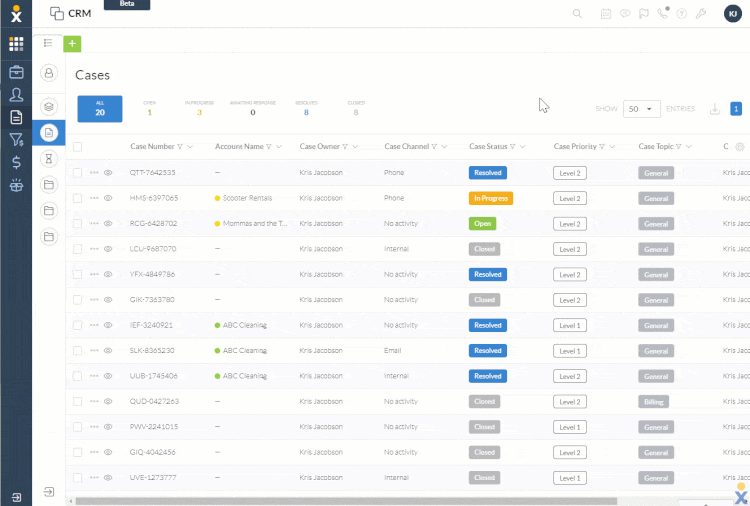Tick the select-all checkbox in table header
750x506 pixels.
click(x=77, y=147)
